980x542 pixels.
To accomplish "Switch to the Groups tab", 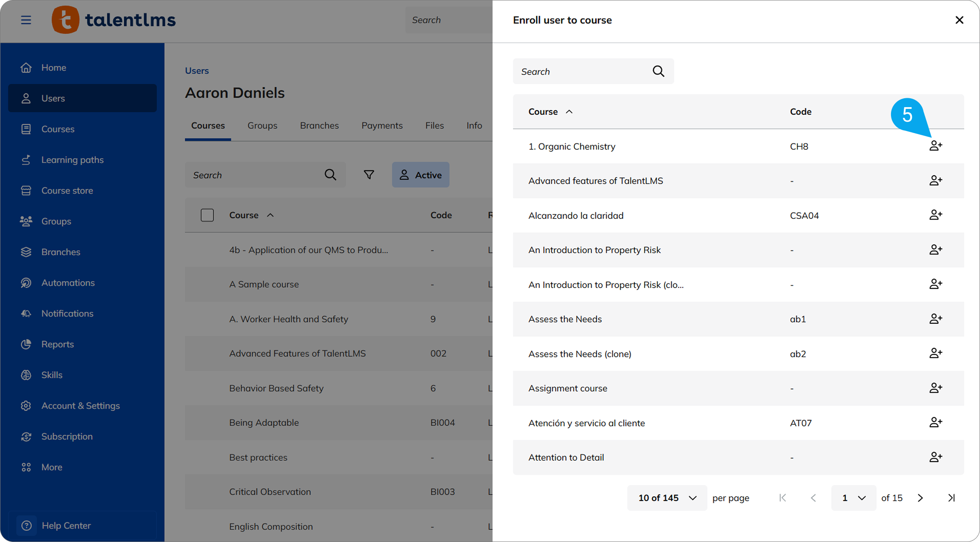I will tap(262, 126).
